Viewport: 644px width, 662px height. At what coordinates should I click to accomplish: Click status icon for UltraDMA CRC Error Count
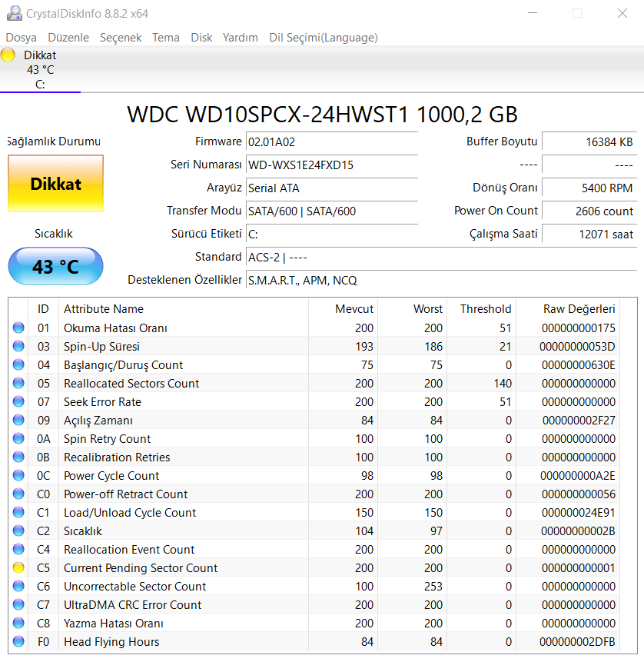pos(18,604)
